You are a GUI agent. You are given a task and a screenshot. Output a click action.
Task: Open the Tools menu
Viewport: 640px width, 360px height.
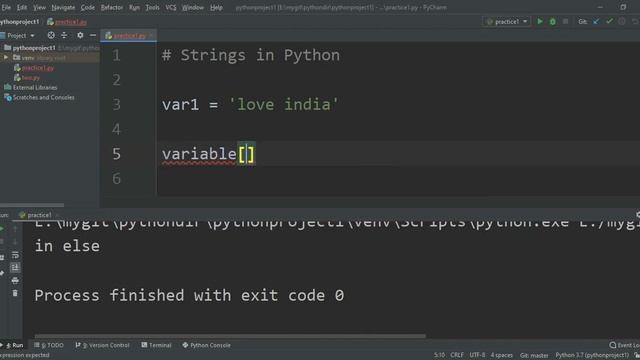tap(152, 7)
